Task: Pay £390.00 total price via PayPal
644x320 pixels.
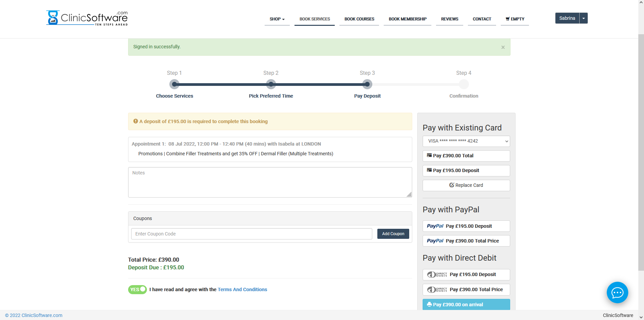Action: (x=466, y=241)
